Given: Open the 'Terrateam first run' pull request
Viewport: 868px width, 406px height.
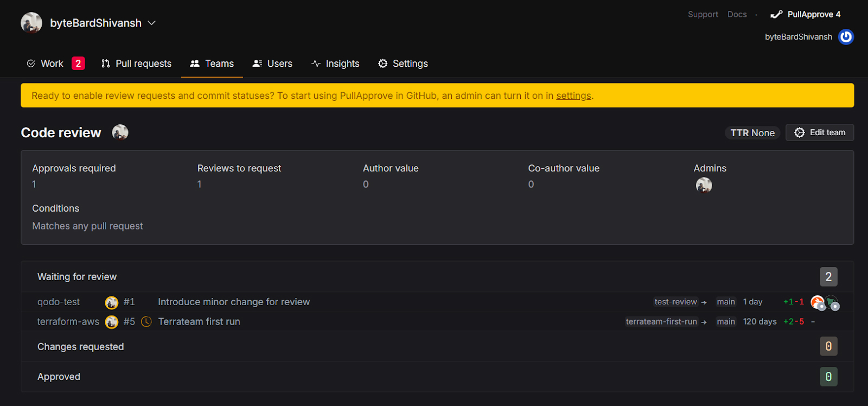Looking at the screenshot, I should pos(199,322).
